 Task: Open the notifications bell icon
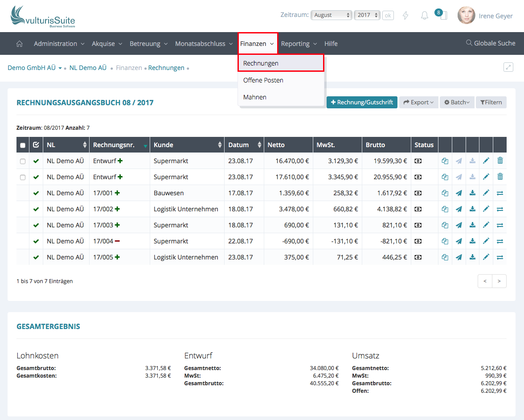(425, 16)
